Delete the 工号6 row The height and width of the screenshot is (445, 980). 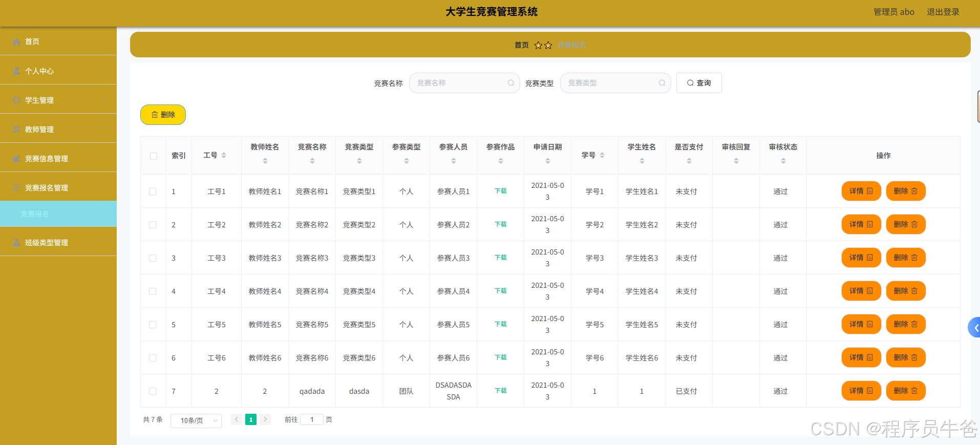906,357
